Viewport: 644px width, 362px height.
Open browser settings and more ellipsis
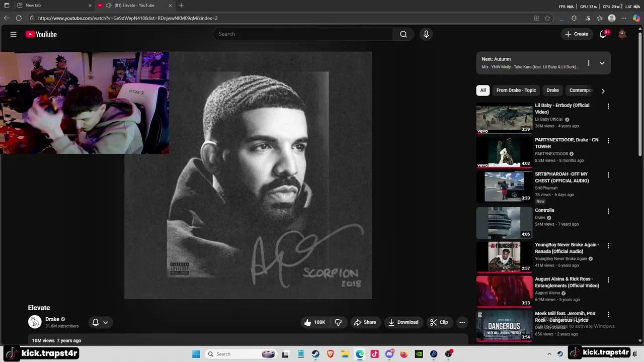[624, 18]
